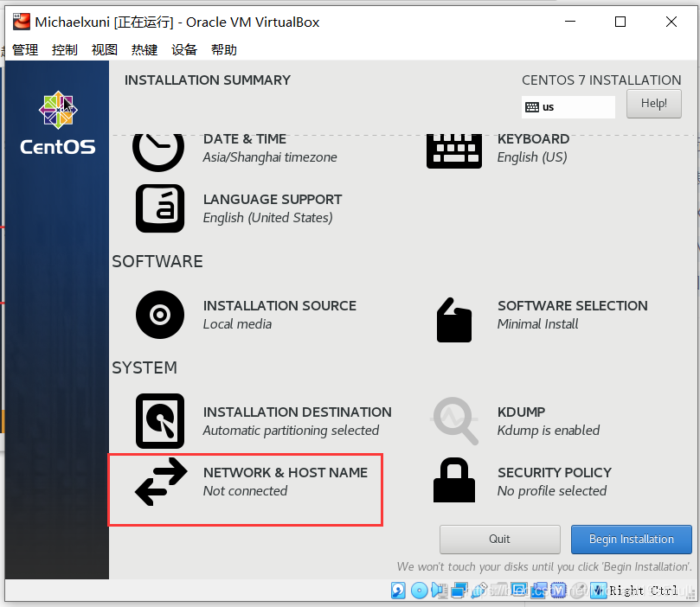700x607 pixels.
Task: Open Security Policy lock icon
Action: coord(454,481)
